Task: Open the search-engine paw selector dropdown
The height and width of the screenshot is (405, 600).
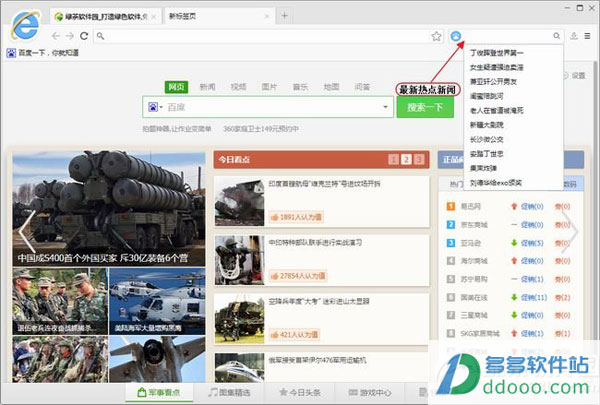Action: coord(155,107)
